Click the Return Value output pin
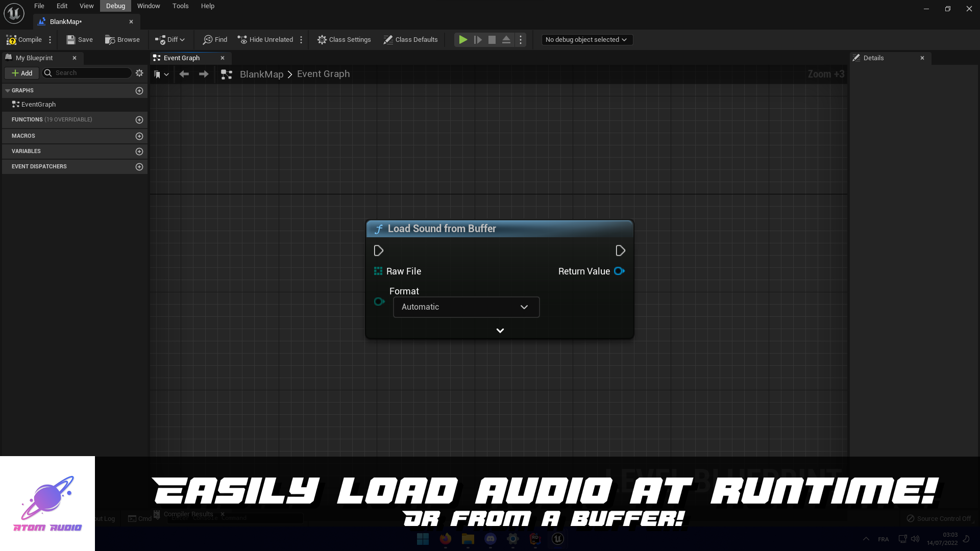This screenshot has height=551, width=980. click(620, 271)
